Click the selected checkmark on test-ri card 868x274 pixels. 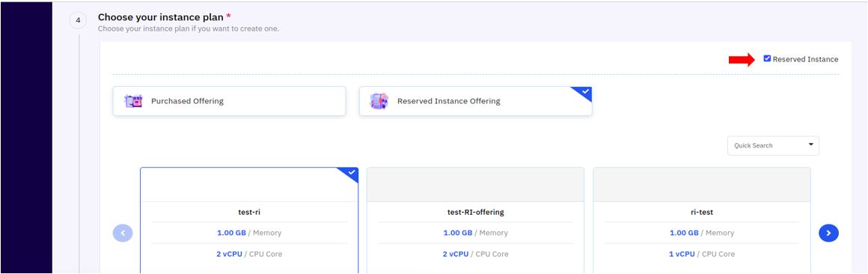click(351, 173)
